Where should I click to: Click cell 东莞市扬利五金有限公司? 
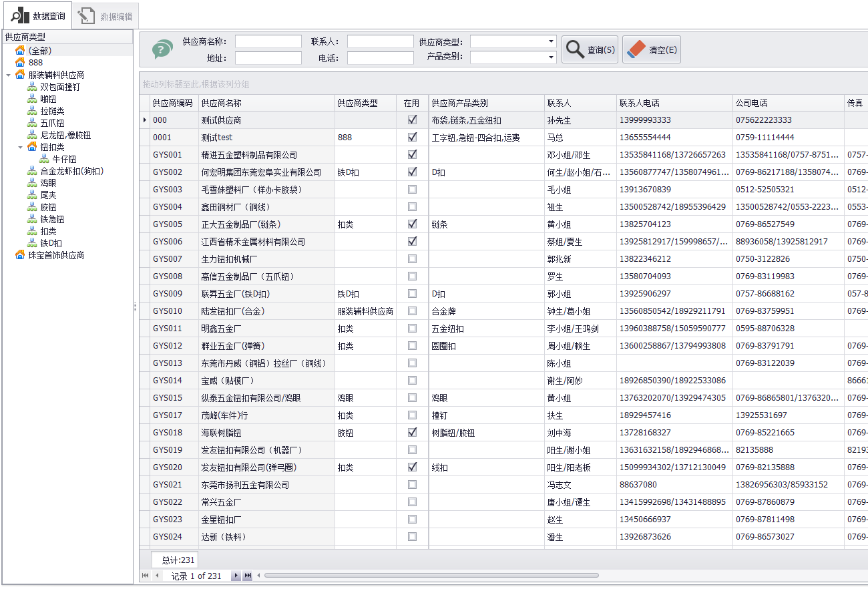tap(266, 485)
